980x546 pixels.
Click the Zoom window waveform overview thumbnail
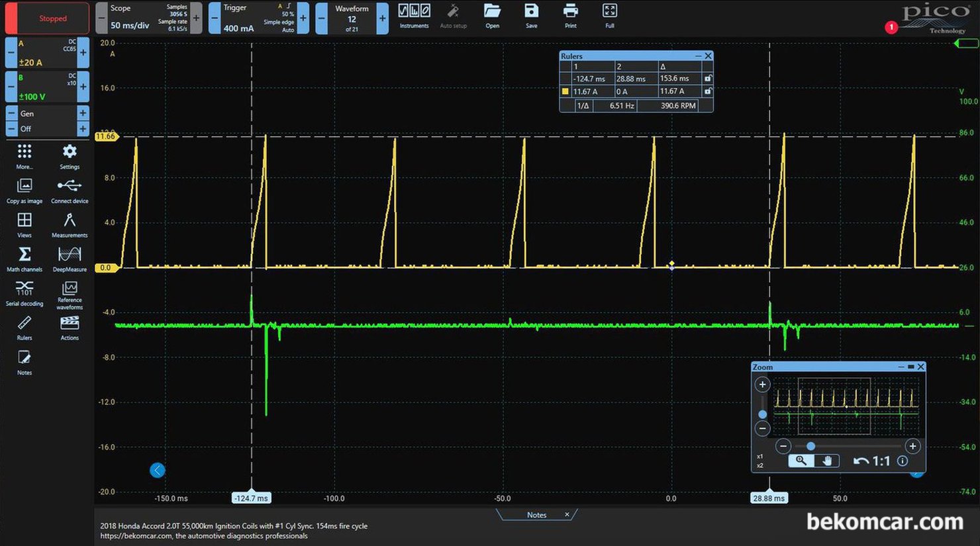click(x=847, y=406)
